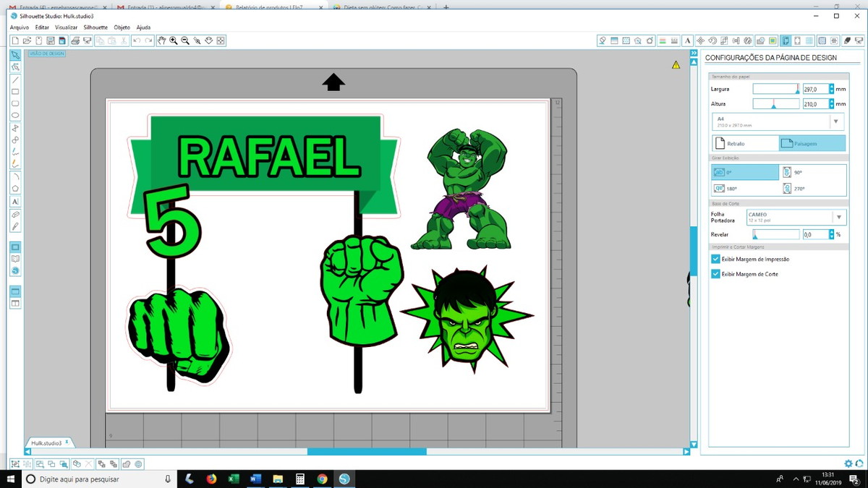The image size is (868, 488).
Task: Pick the Regular Polygon tool
Action: (15, 189)
